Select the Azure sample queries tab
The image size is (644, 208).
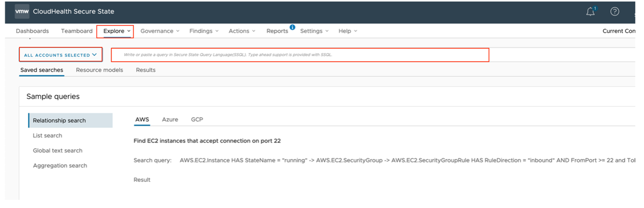(x=170, y=120)
